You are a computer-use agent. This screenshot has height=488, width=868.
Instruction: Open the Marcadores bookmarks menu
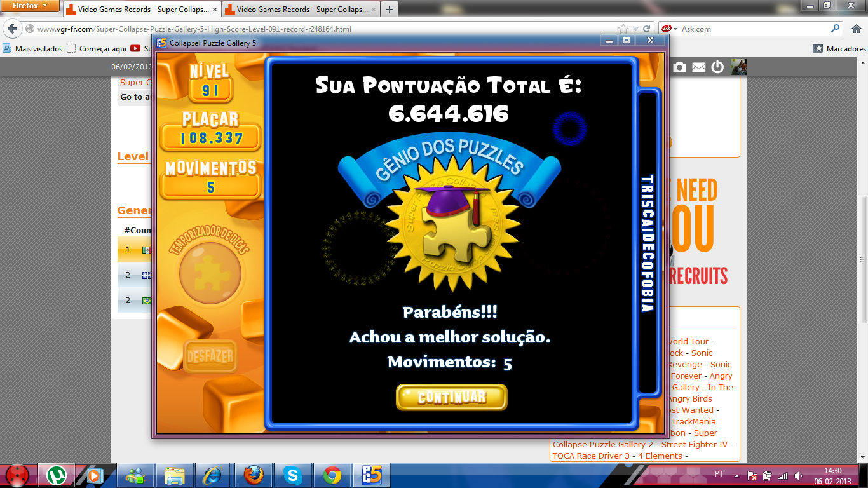839,48
